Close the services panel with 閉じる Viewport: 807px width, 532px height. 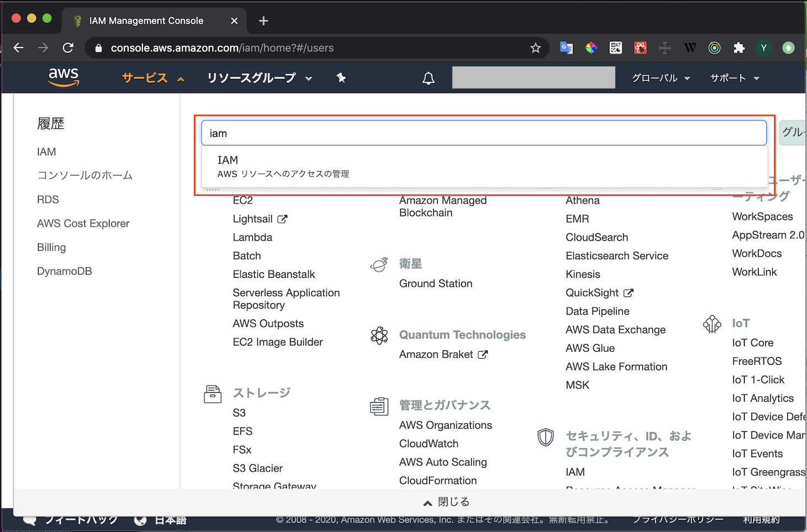[x=446, y=502]
